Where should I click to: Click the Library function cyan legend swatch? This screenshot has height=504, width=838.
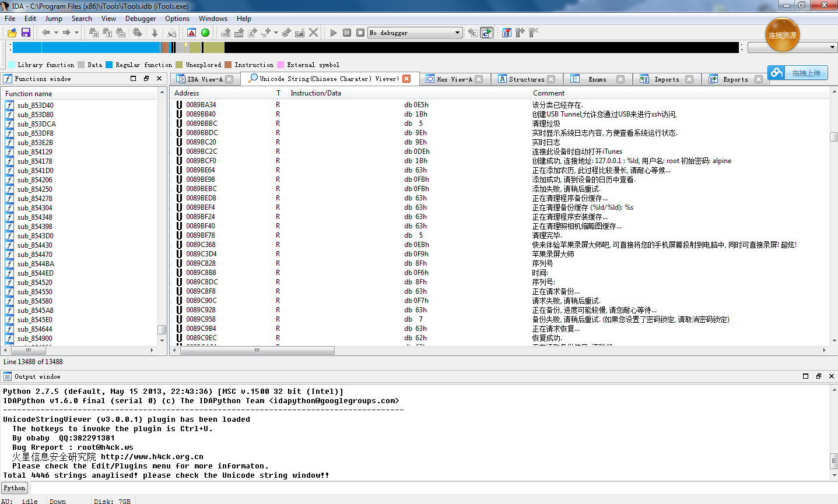12,65
